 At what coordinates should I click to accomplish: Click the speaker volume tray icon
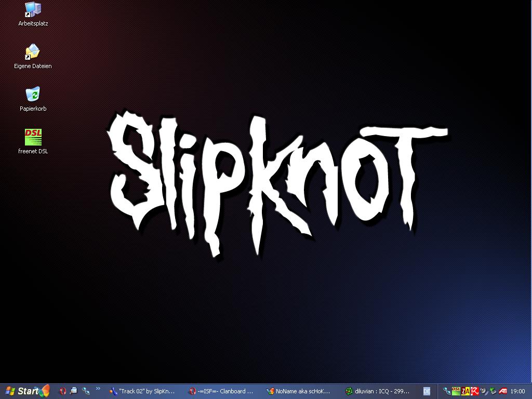coord(484,391)
